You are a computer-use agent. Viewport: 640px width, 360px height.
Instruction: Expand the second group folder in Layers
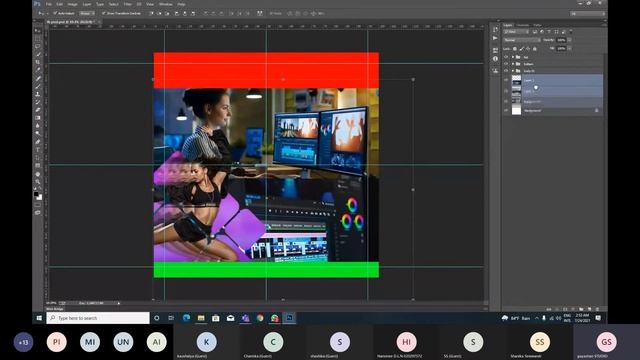click(x=513, y=64)
